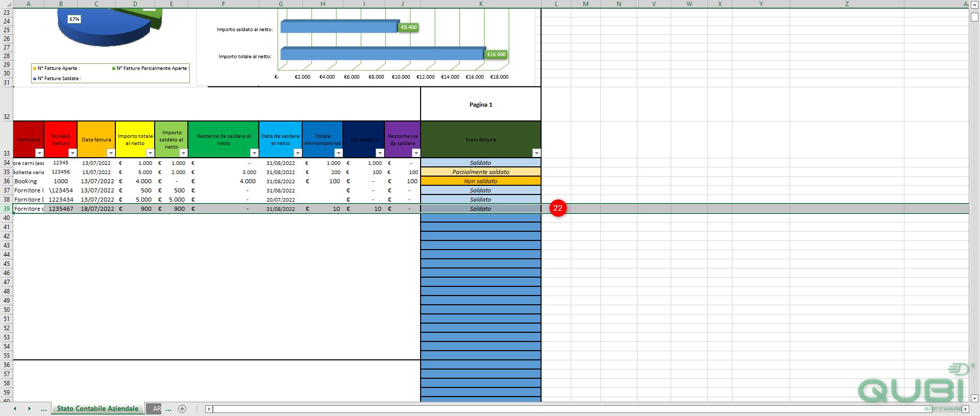Open the Stato fattura filter dropdown
The width and height of the screenshot is (980, 416).
click(536, 153)
